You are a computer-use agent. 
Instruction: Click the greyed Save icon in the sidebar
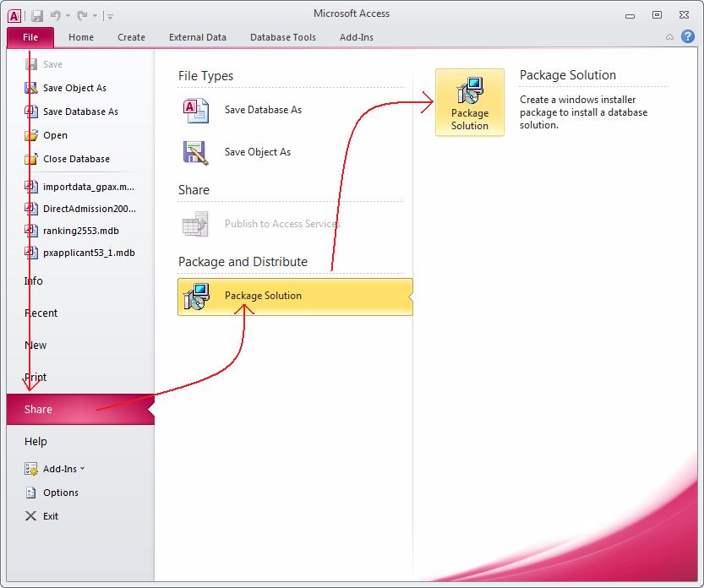(31, 64)
